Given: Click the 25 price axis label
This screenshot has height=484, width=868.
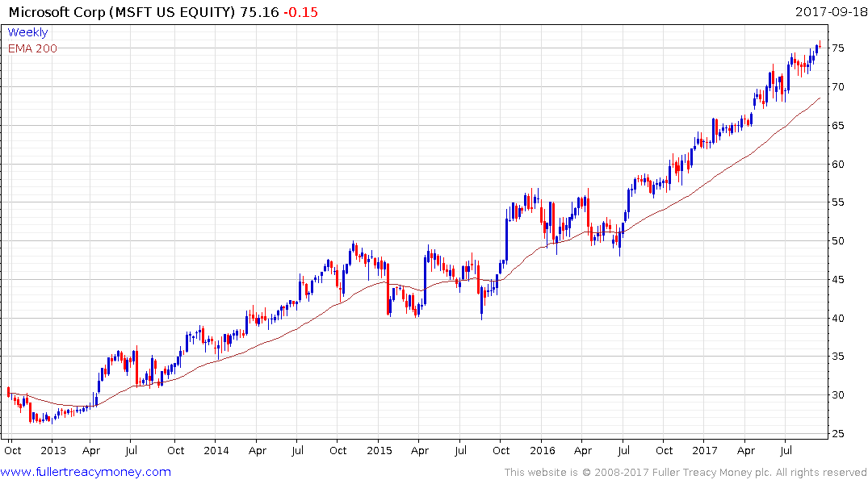Looking at the screenshot, I should [x=837, y=434].
